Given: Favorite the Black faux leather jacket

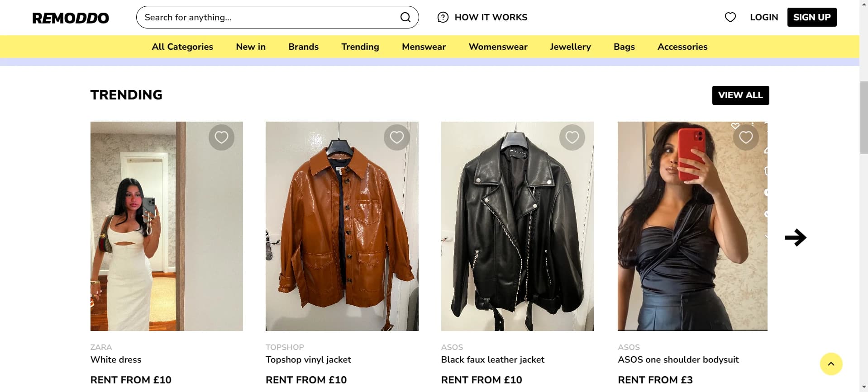Looking at the screenshot, I should tap(572, 137).
